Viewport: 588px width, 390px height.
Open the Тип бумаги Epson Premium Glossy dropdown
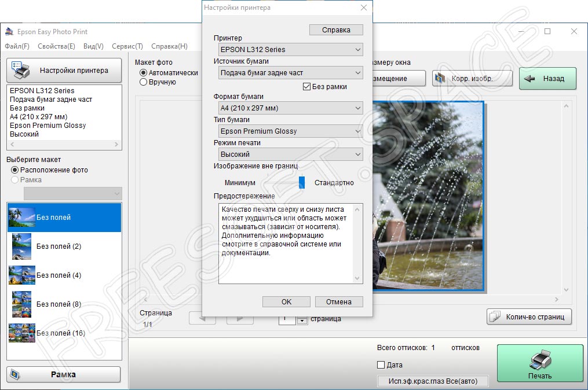(291, 131)
